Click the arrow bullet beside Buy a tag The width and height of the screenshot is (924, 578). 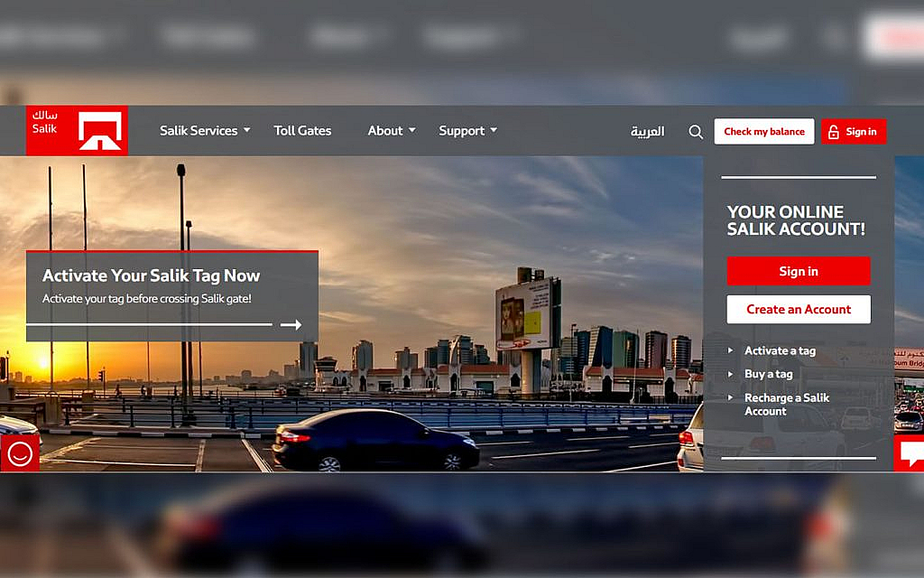pyautogui.click(x=731, y=374)
